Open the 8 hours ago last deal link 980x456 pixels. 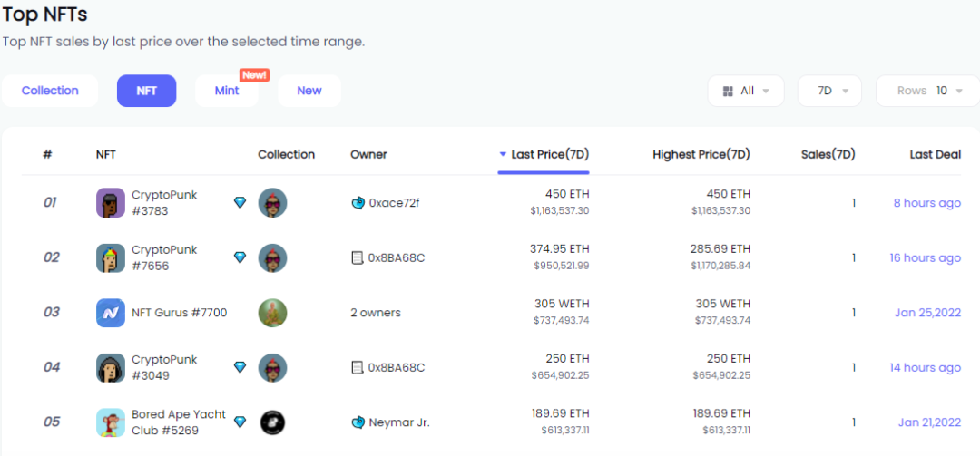coord(927,203)
